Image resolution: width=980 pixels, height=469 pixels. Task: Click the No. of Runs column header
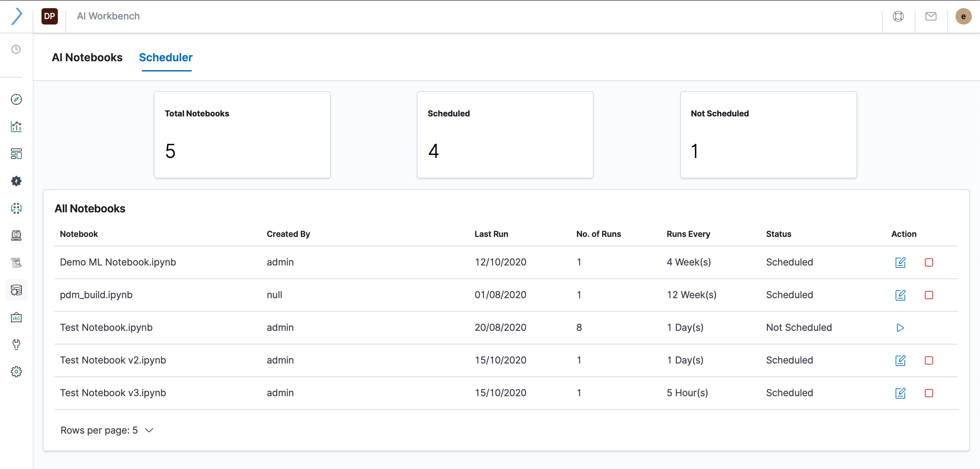[599, 234]
